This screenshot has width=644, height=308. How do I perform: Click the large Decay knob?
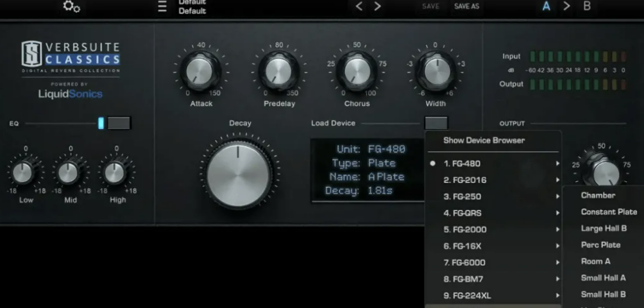pyautogui.click(x=238, y=175)
